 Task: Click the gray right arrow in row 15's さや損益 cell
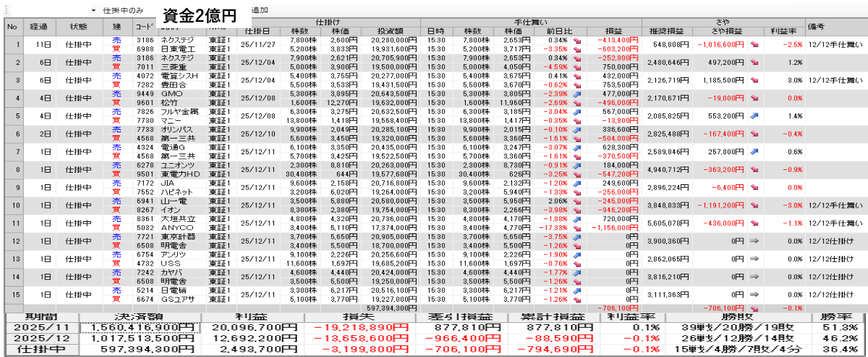754,294
